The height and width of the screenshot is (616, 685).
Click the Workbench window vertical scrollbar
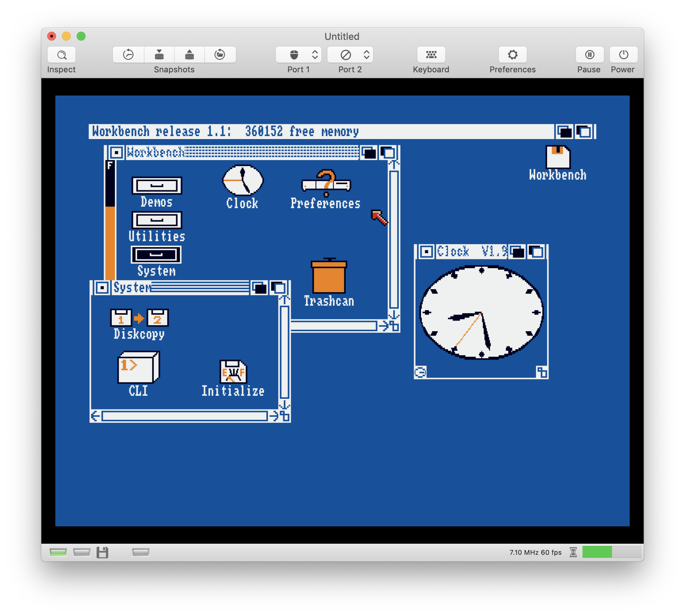[394, 239]
